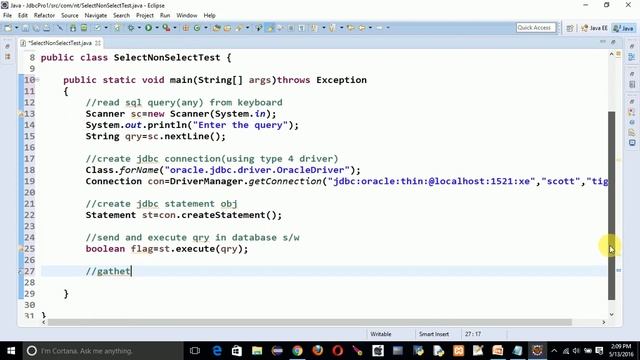The width and height of the screenshot is (640, 360).
Task: Click the New file toolbar icon
Action: 7,28
